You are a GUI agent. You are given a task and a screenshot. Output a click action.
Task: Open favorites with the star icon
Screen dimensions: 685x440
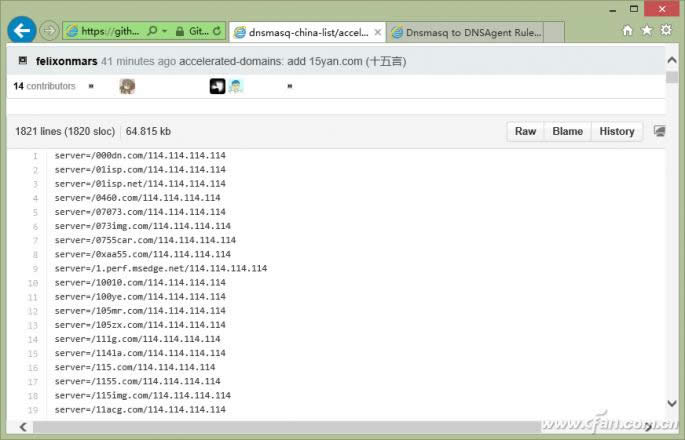(x=647, y=31)
